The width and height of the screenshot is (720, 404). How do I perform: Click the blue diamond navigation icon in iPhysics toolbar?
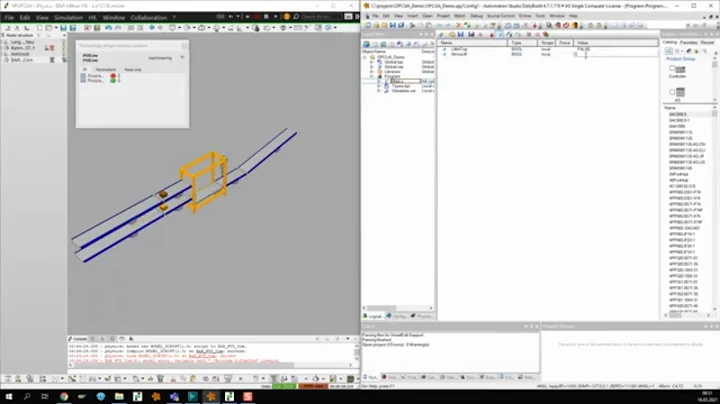pos(152,28)
